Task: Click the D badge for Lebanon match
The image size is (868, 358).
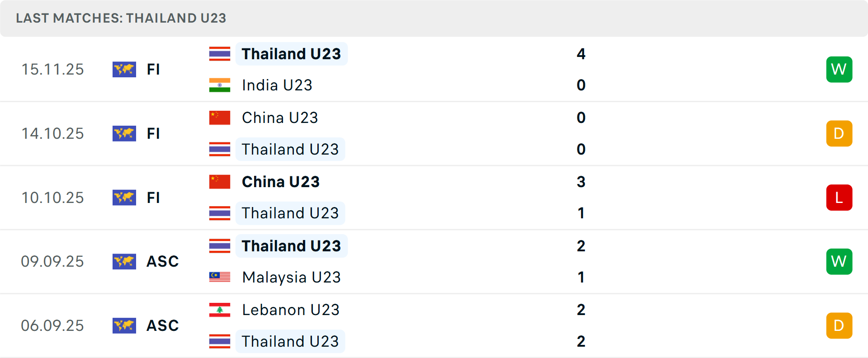Action: (839, 325)
